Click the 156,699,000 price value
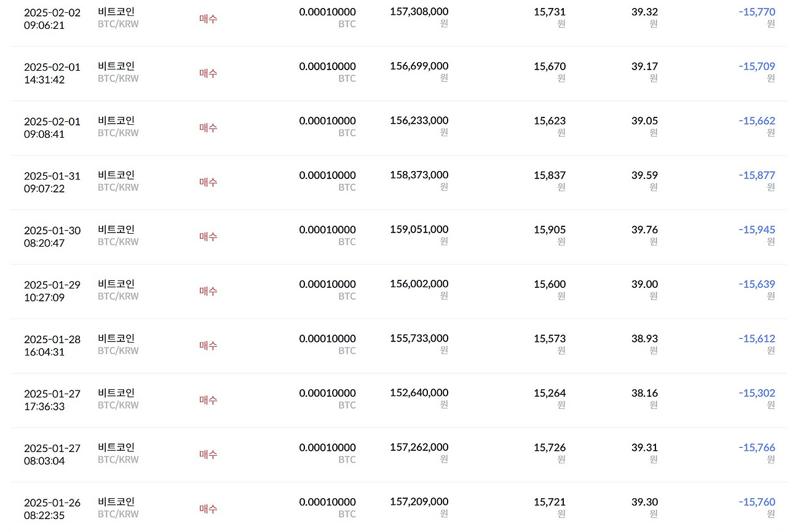 click(x=419, y=66)
